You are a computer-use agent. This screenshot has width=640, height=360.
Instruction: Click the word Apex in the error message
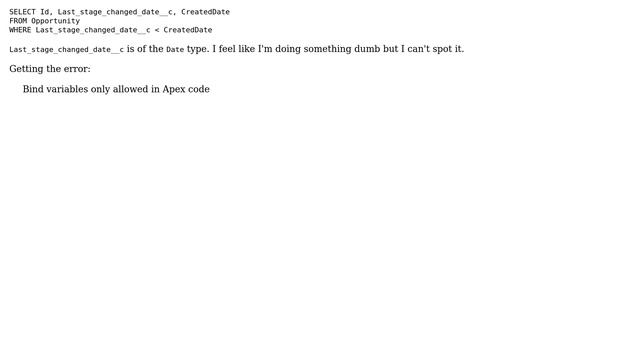tap(174, 89)
